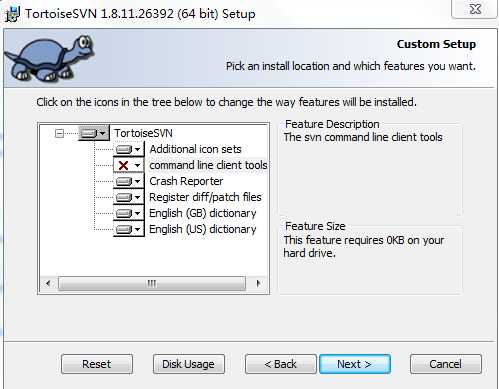Select command line client tools feature
Viewport: 499px width, 389px height.
[208, 165]
